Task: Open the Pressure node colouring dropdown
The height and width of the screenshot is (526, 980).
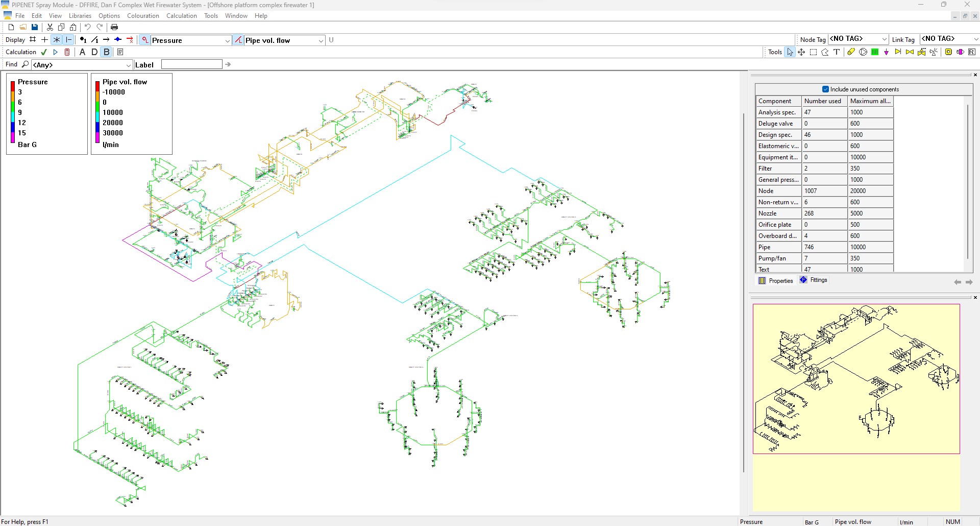Action: 228,40
